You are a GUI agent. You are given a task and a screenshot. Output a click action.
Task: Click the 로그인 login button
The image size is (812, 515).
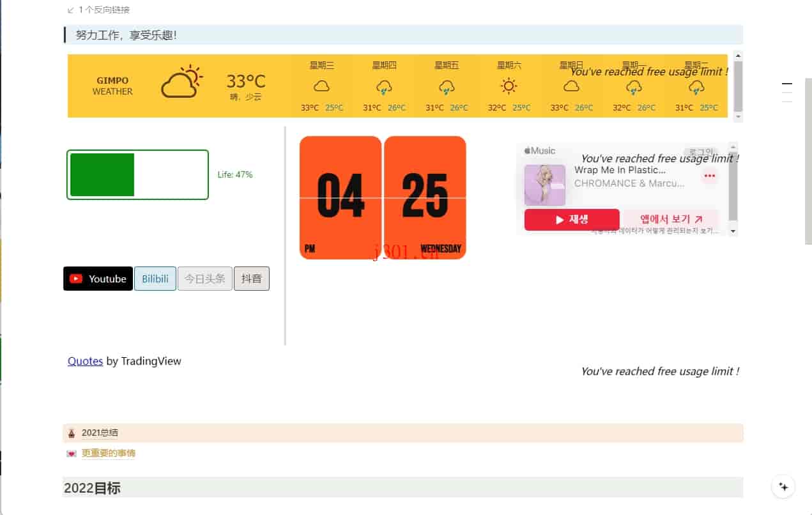pyautogui.click(x=700, y=152)
